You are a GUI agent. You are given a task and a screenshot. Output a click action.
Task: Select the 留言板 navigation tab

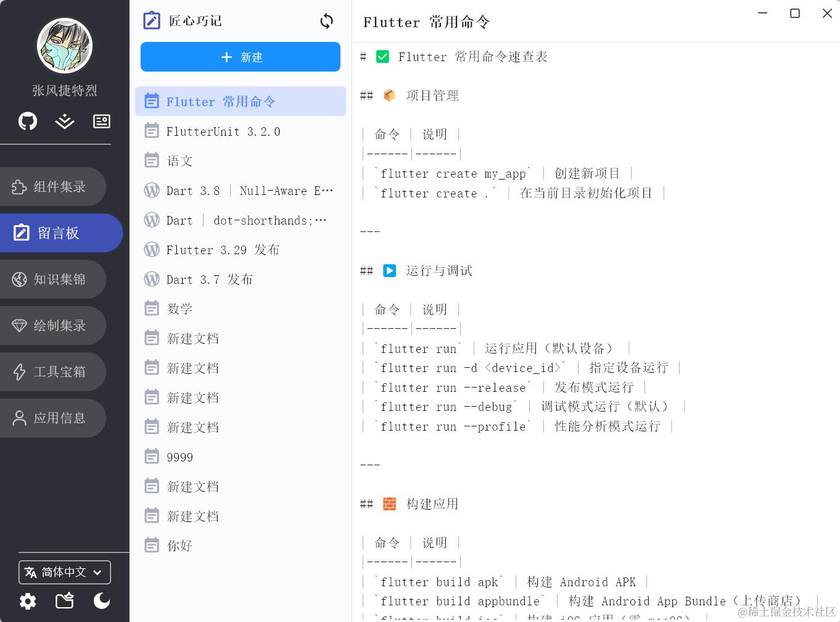click(x=61, y=233)
